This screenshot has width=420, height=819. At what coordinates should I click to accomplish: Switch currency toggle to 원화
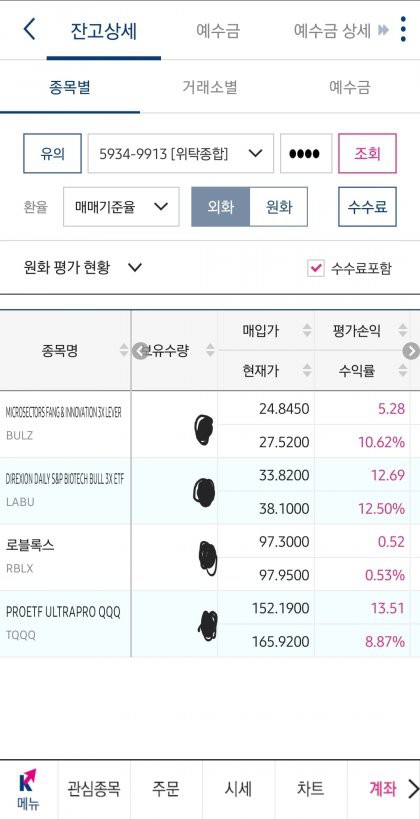coord(278,207)
